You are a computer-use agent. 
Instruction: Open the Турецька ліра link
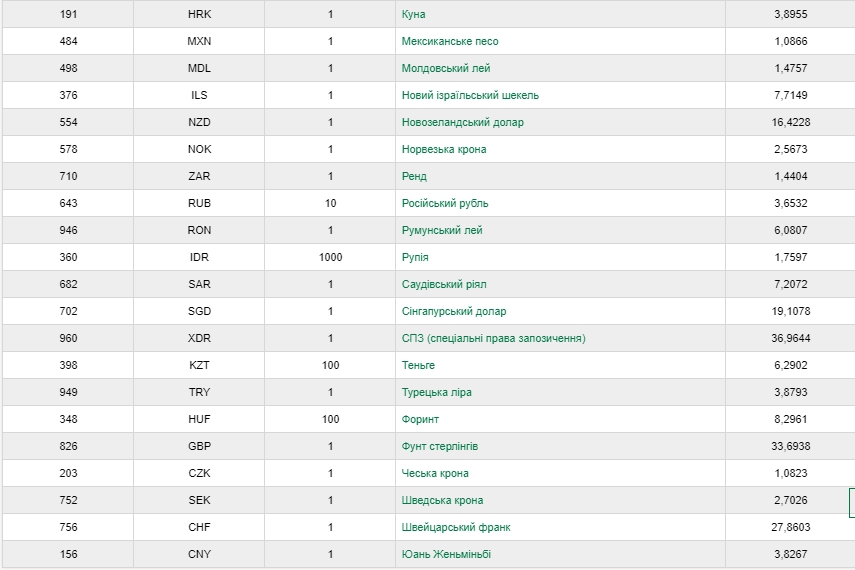click(436, 392)
